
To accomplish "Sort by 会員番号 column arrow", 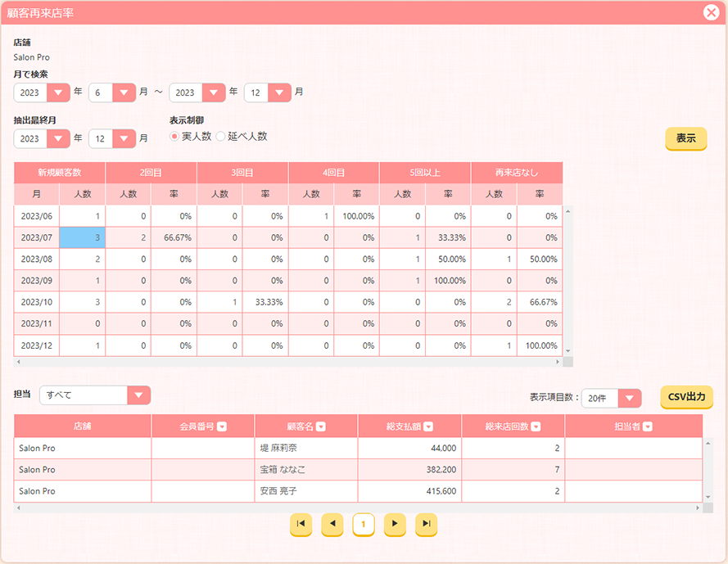I will click(222, 426).
